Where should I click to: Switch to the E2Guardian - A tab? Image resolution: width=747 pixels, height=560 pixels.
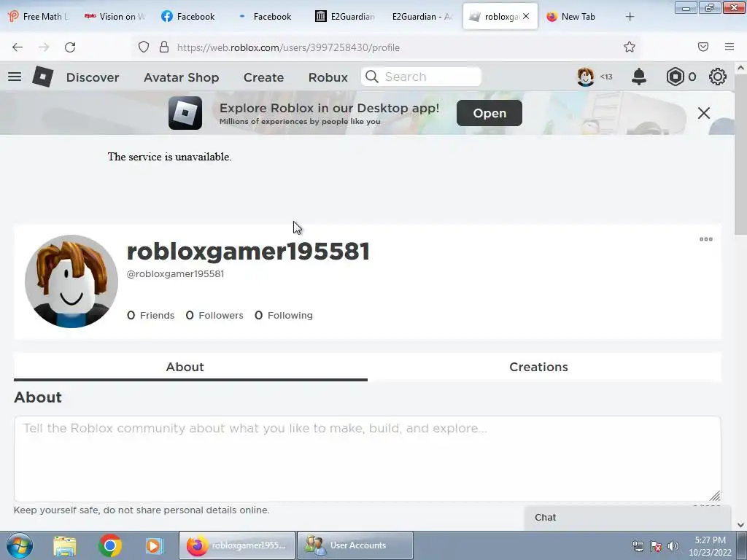tap(422, 17)
